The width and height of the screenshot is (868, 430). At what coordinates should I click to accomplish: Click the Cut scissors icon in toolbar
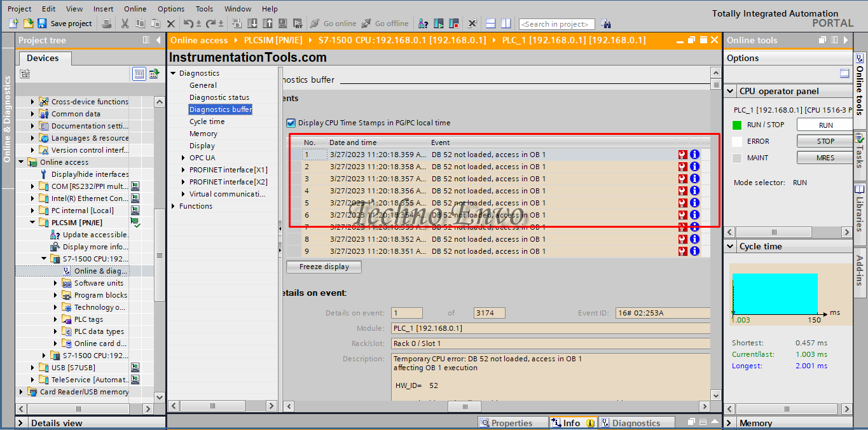pyautogui.click(x=125, y=24)
